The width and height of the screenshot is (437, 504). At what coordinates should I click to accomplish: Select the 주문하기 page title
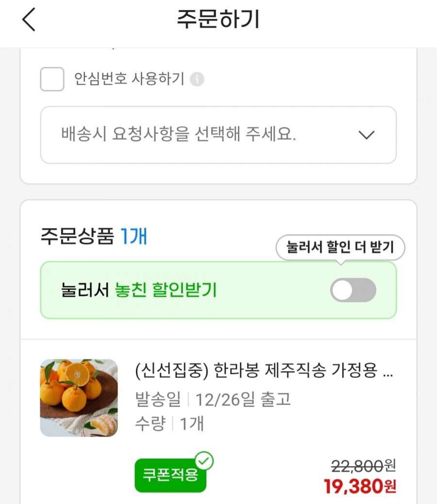pyautogui.click(x=218, y=20)
